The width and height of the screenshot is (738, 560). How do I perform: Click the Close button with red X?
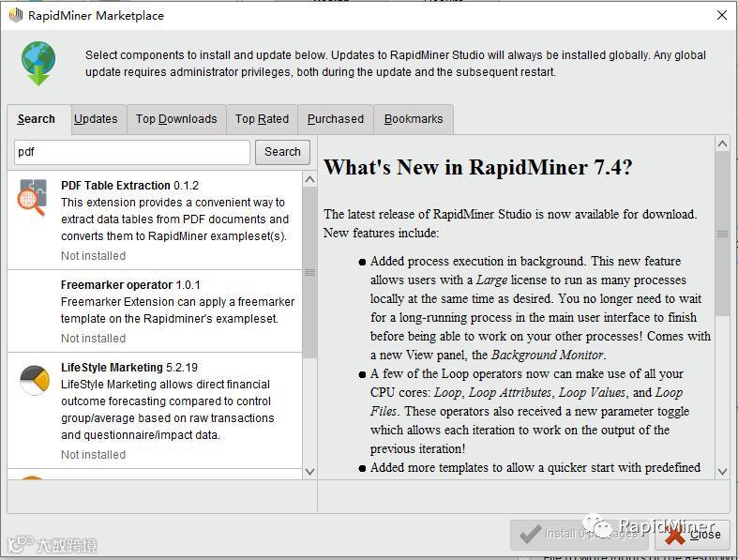point(692,534)
